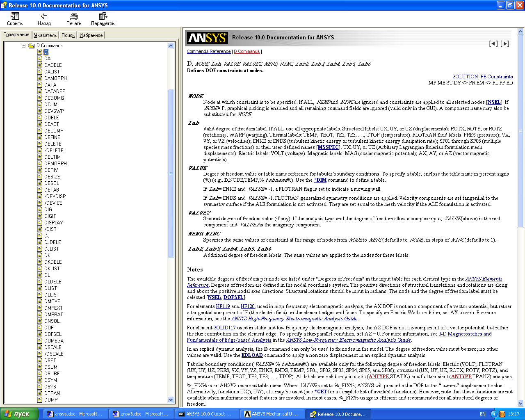
Task: Switch to Избранное (Favorites) tab
Action: (91, 35)
